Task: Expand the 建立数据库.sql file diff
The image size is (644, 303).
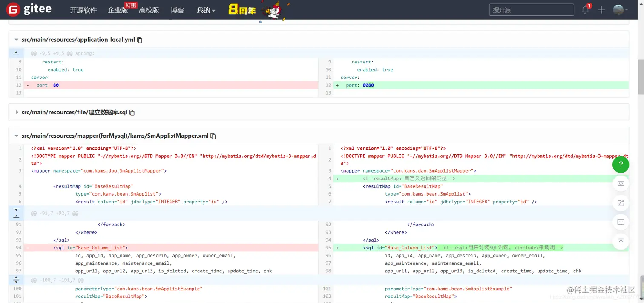Action: tap(17, 112)
